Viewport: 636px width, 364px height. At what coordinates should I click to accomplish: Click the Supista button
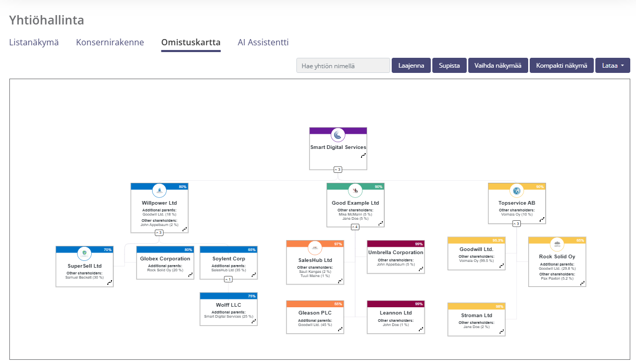[x=449, y=66]
